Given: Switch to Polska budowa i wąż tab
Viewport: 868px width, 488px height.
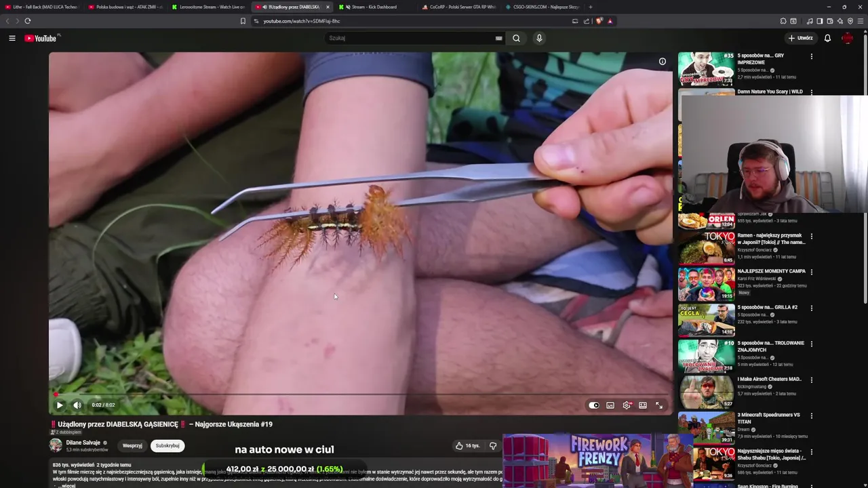Looking at the screenshot, I should [x=126, y=7].
